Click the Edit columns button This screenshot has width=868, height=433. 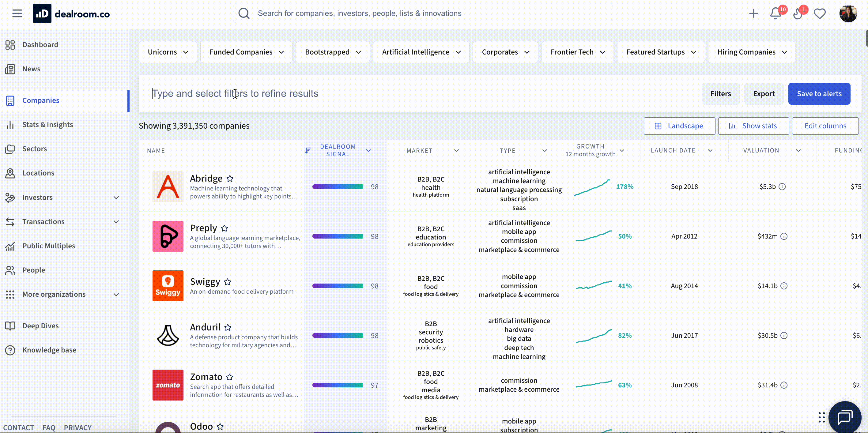pos(825,126)
